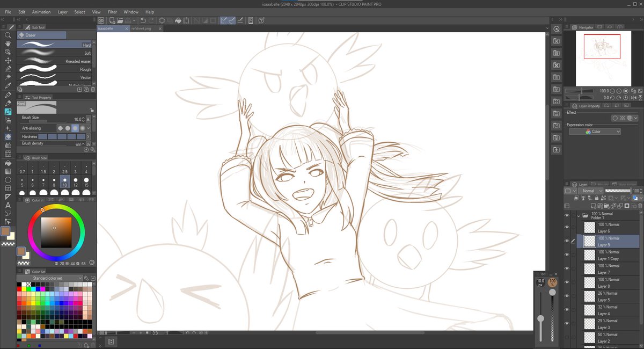The height and width of the screenshot is (349, 644).
Task: Select the Soft eraser sub tool
Action: pos(54,53)
